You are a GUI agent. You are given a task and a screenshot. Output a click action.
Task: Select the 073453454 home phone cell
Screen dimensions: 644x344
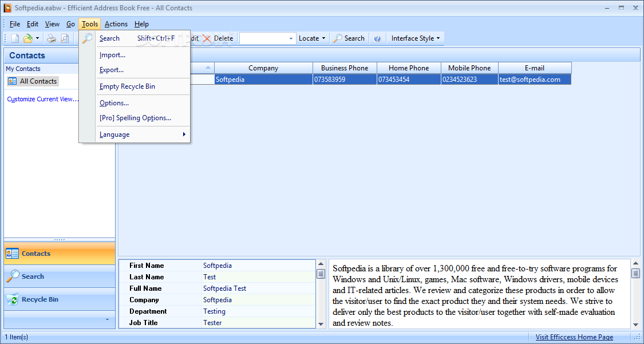(409, 80)
